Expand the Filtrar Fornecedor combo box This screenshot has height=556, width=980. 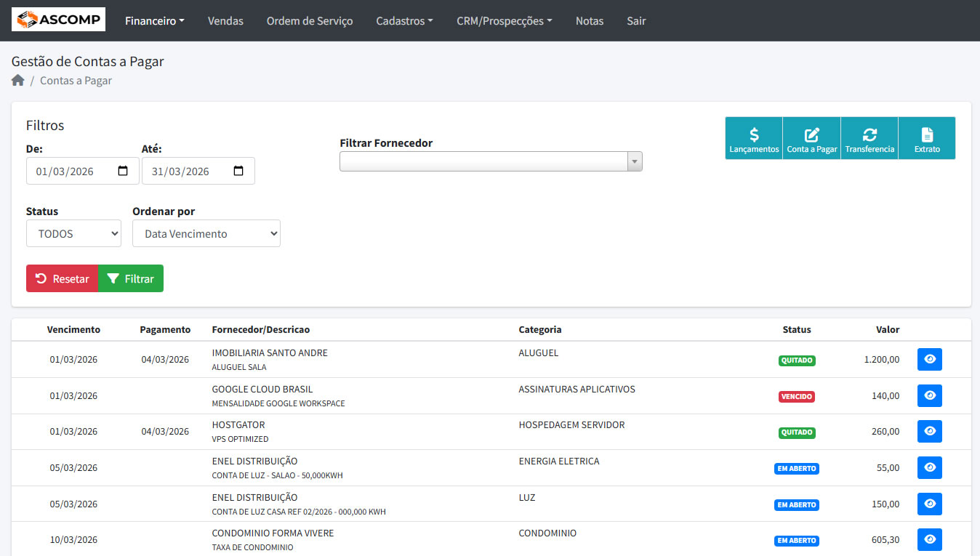tap(634, 161)
